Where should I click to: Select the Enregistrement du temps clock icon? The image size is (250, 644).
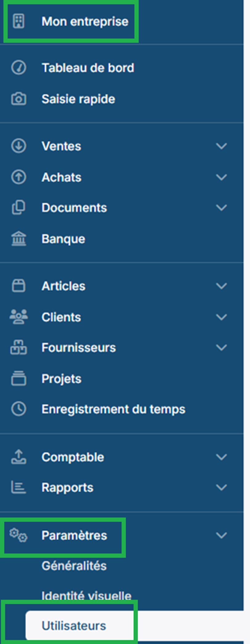[19, 409]
